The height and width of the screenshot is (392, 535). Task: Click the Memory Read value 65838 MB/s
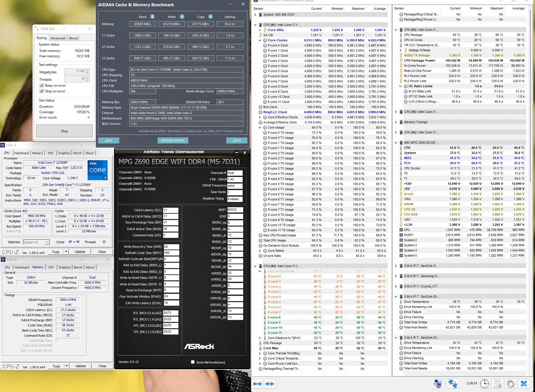point(143,24)
